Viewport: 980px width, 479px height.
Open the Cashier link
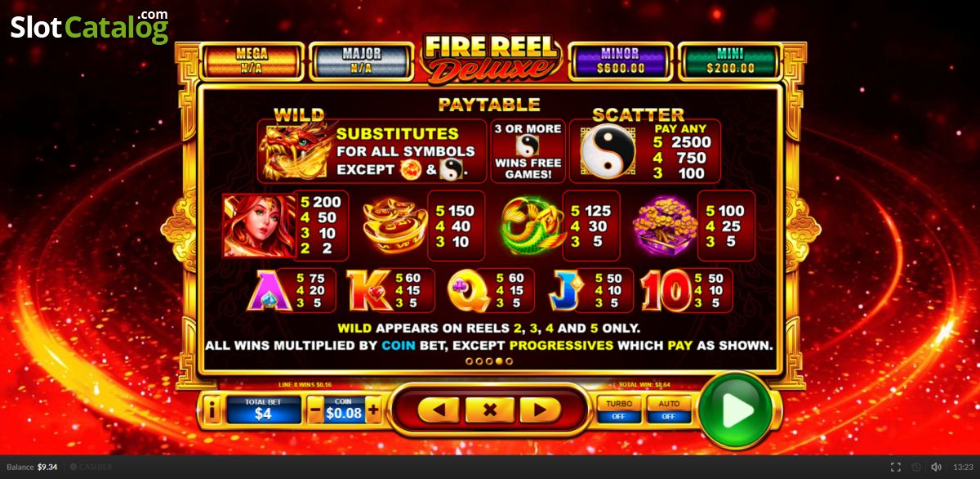pos(91,467)
